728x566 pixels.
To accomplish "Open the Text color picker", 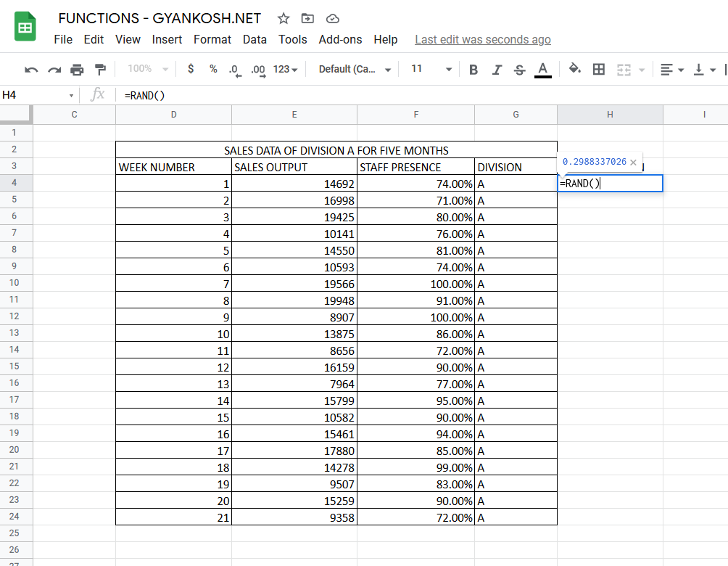I will coord(542,69).
